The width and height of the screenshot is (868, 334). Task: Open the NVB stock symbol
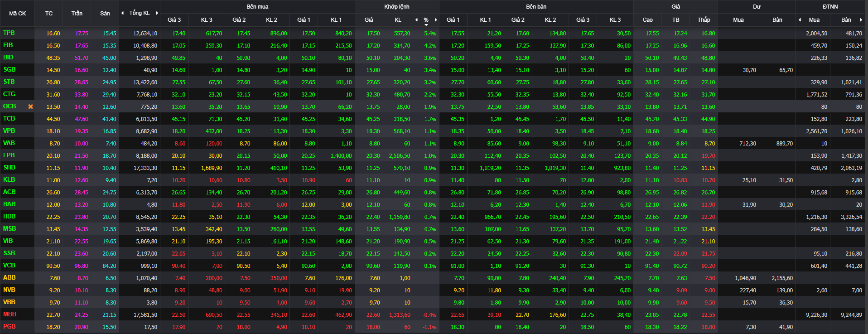9,290
